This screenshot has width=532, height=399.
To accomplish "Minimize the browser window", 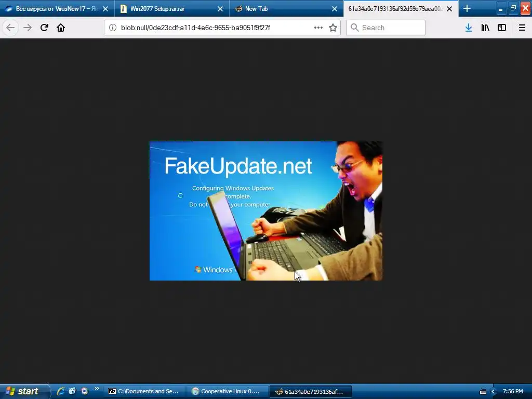I will point(500,9).
